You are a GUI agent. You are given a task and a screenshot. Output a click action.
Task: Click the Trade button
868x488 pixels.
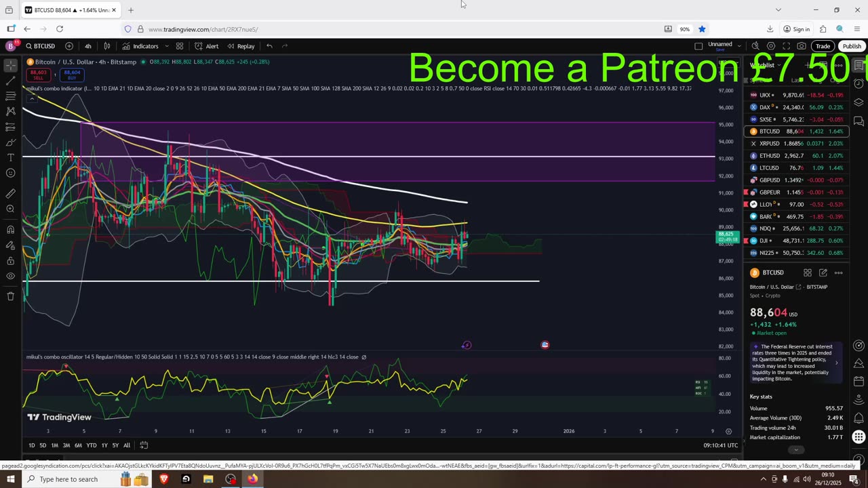[823, 46]
